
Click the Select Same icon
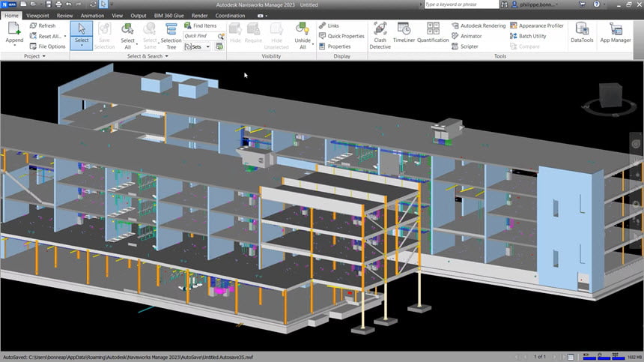(x=150, y=29)
